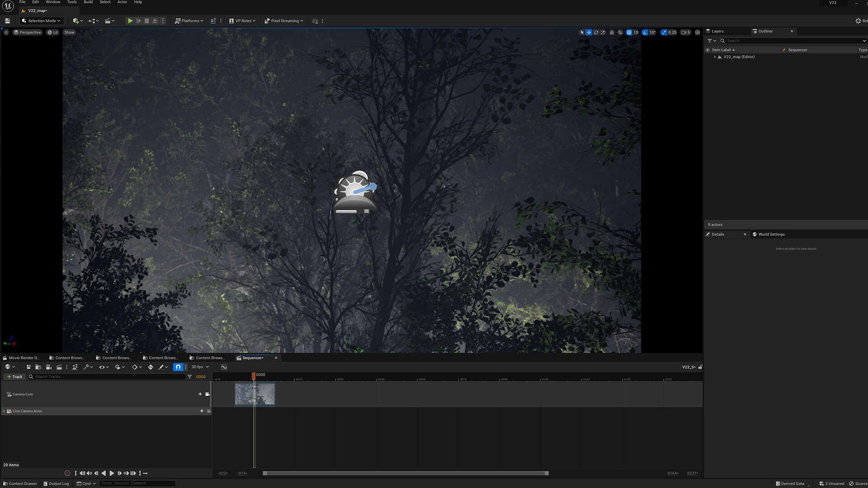Viewport: 868px width, 488px height.
Task: Open Selection Mode dropdown
Action: tap(41, 21)
